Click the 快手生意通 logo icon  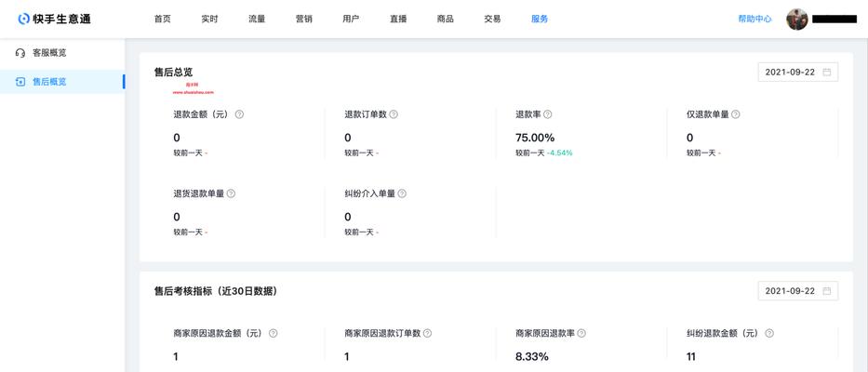click(x=24, y=20)
